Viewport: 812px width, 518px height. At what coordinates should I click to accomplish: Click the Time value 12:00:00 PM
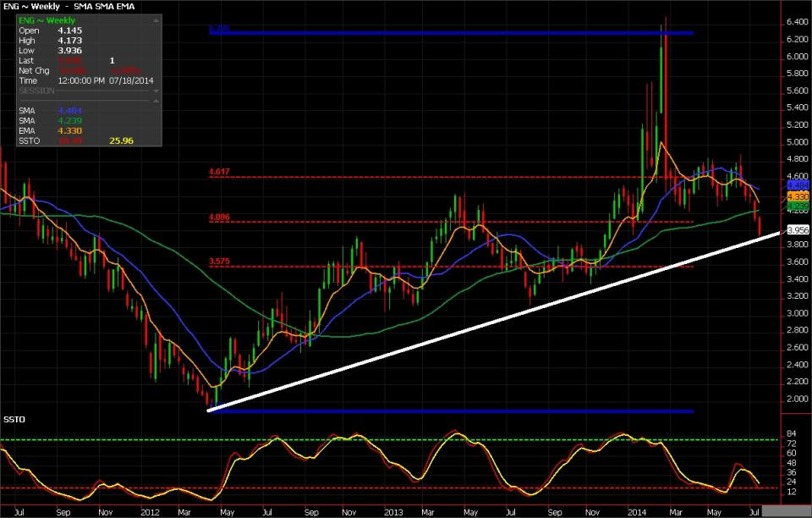click(81, 80)
